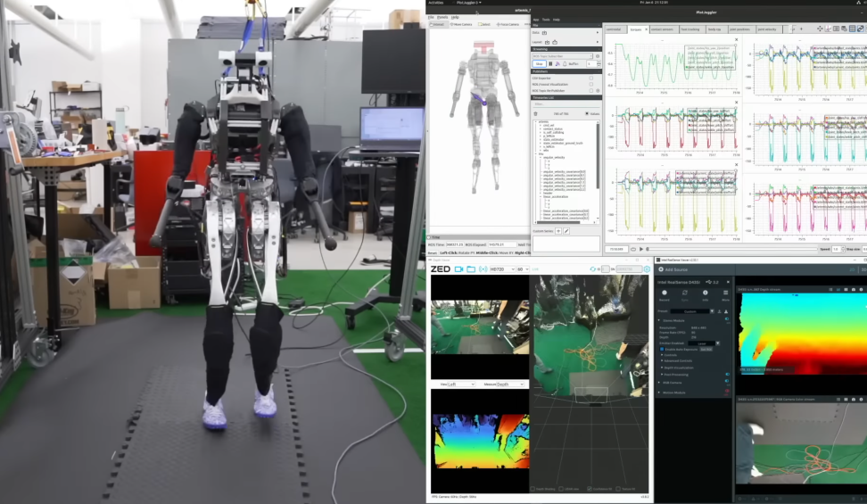
Task: Click the Record icon in RealSense Viewer
Action: point(665,293)
